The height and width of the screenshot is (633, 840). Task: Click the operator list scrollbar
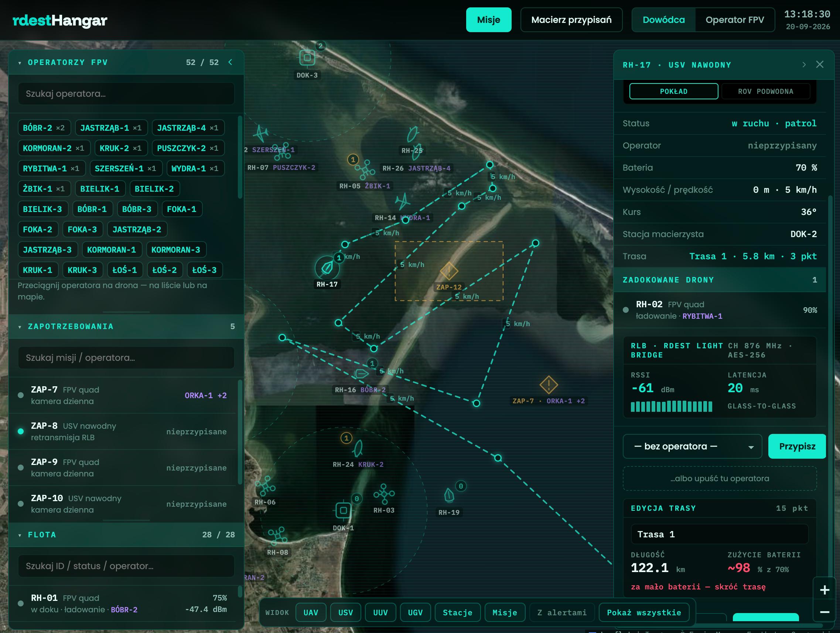[240, 157]
